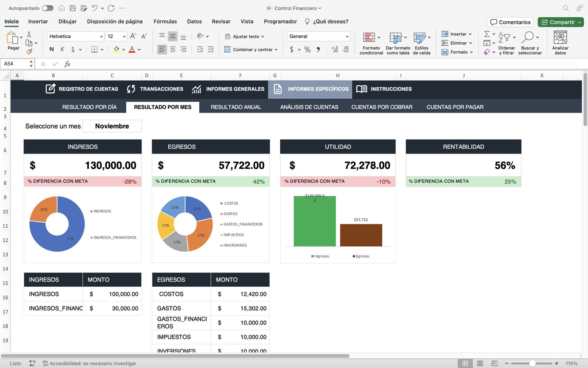This screenshot has width=588, height=368.
Task: Switch to RESULTADO ANUAL report tab
Action: tap(236, 107)
